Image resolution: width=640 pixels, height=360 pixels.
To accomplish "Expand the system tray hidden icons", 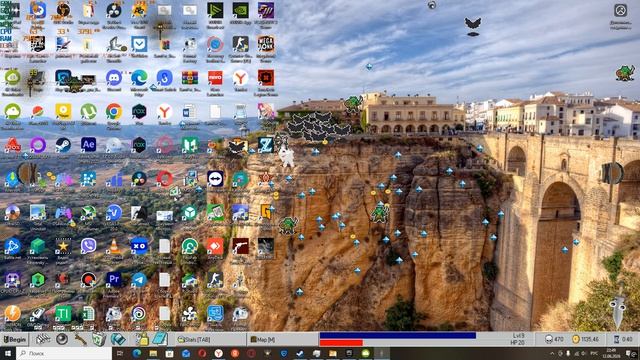I will [x=552, y=353].
